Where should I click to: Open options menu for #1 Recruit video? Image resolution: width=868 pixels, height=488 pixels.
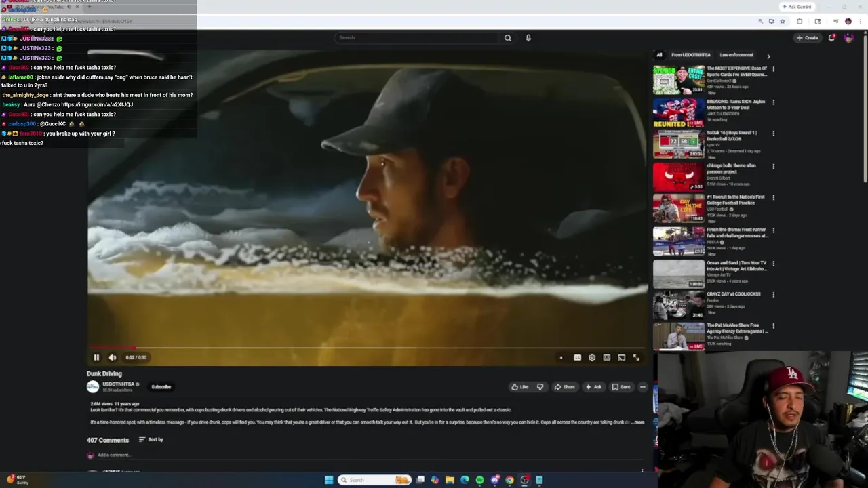point(773,198)
